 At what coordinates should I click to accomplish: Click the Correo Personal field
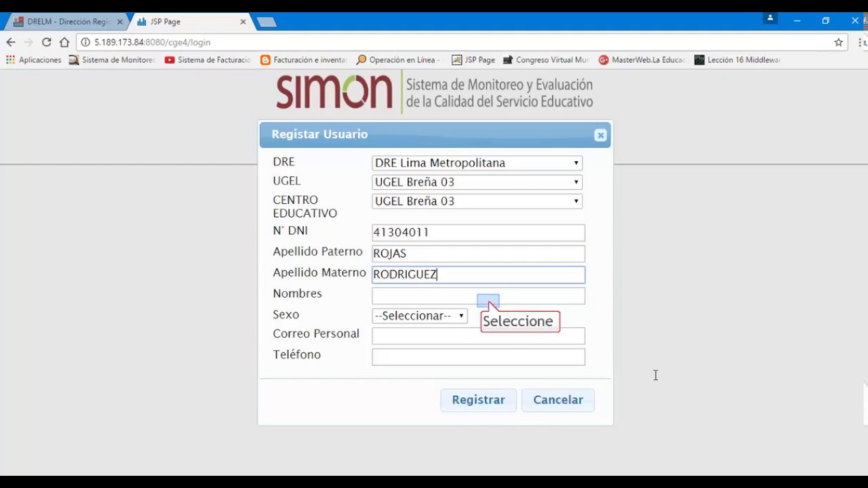click(478, 335)
